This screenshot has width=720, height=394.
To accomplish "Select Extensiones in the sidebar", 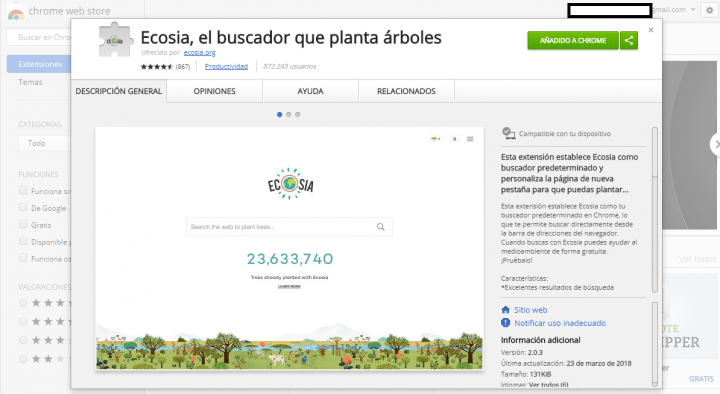I will 39,64.
